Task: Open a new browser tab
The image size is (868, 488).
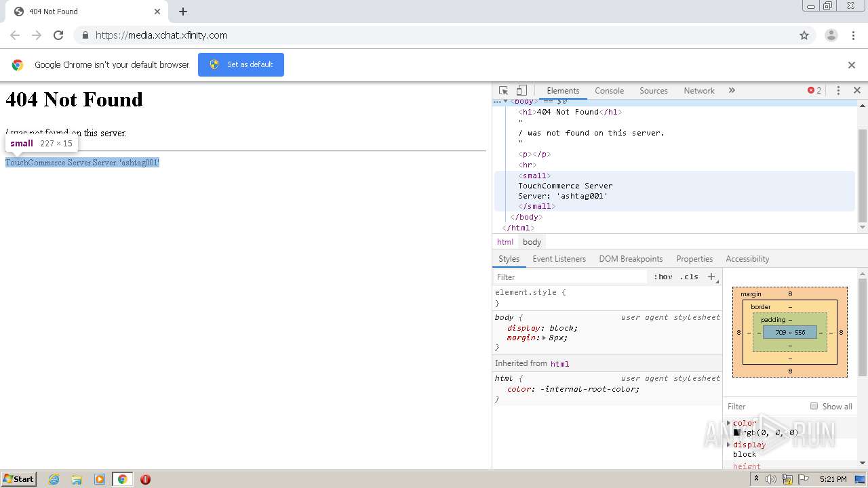Action: (183, 12)
